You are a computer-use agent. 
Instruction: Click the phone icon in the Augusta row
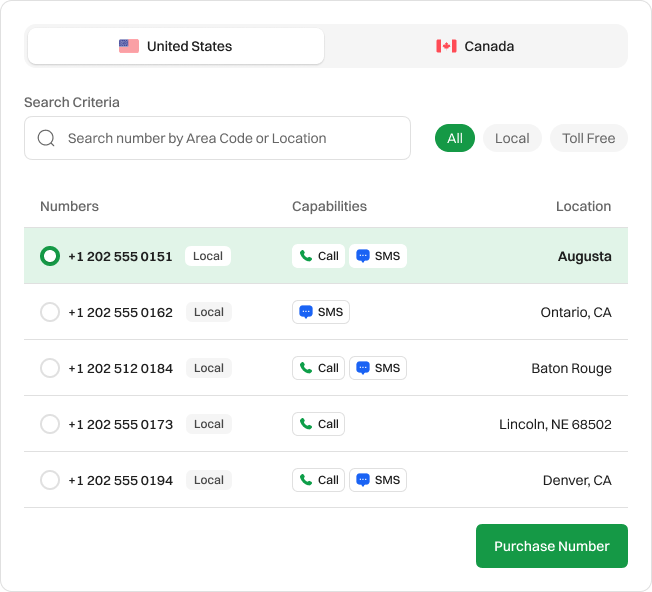tap(306, 256)
